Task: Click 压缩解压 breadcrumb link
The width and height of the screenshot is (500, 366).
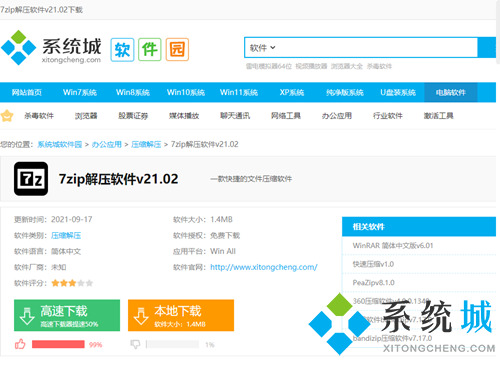Action: coord(146,144)
